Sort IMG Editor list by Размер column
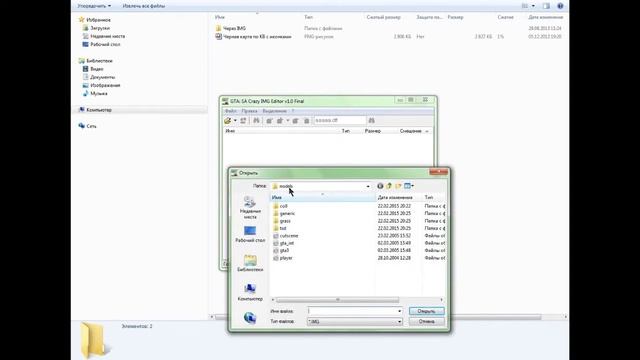Viewport: 640px width, 360px height. point(373,131)
